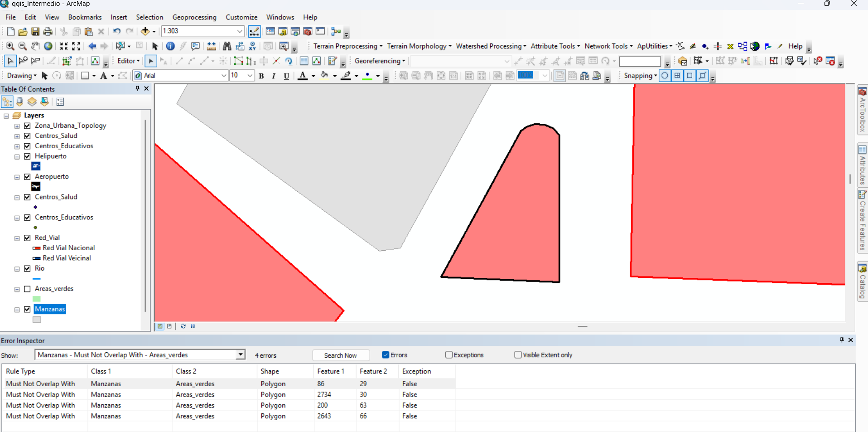Expand the Zona_Urbana_Topology layer
Image resolution: width=868 pixels, height=432 pixels.
[17, 126]
